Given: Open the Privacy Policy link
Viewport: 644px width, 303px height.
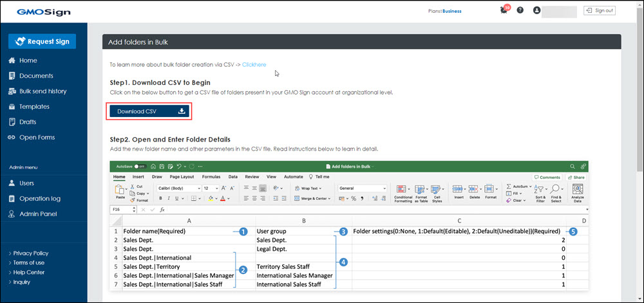Looking at the screenshot, I should 30,253.
